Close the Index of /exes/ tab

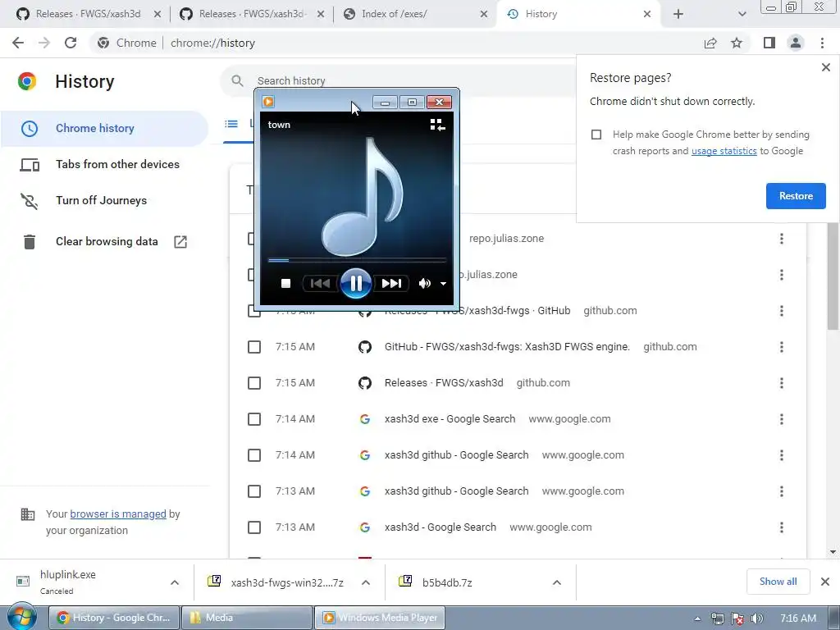click(x=484, y=14)
